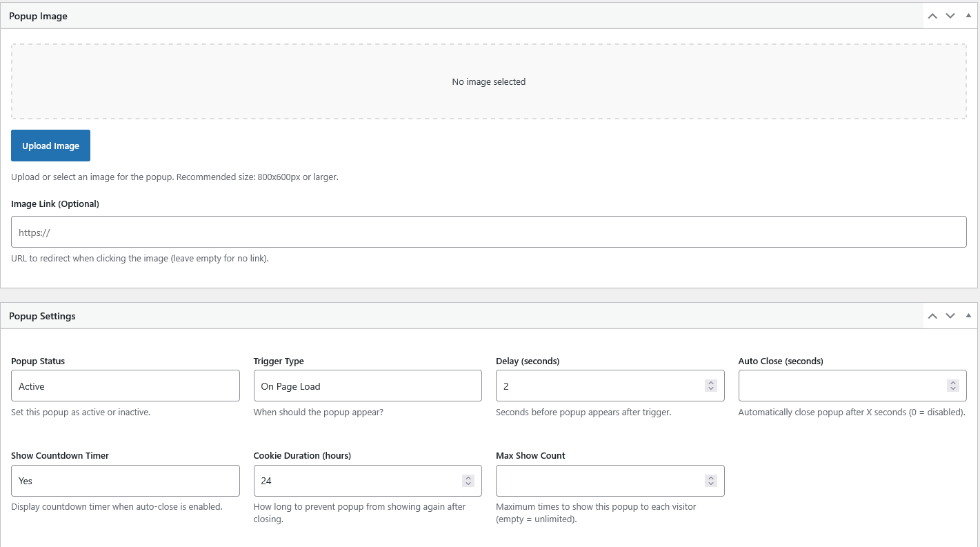Click the 'Popup Settings' panel title
This screenshot has height=547, width=980.
pyautogui.click(x=42, y=316)
